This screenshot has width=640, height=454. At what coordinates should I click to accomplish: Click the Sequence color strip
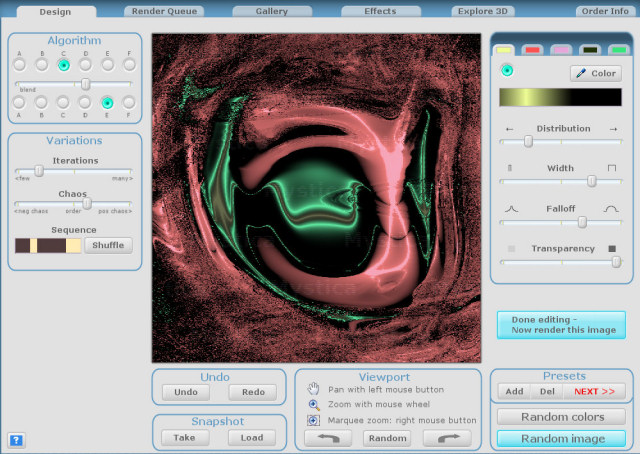[48, 245]
